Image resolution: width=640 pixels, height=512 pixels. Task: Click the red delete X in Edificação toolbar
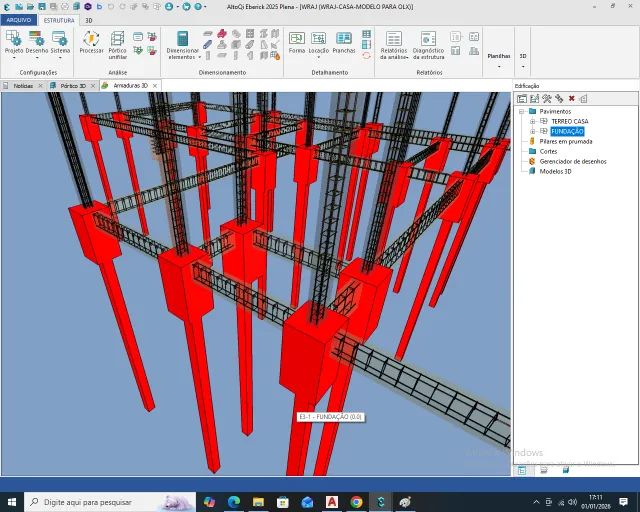point(571,98)
